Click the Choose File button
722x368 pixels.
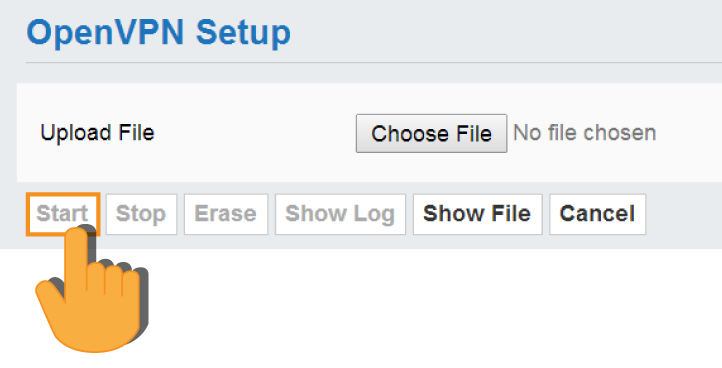tap(431, 134)
